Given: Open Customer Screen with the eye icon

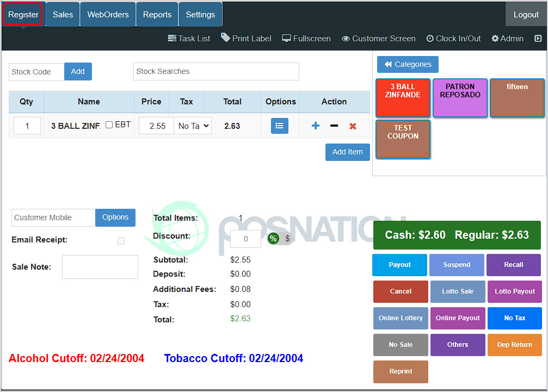Looking at the screenshot, I should click(x=346, y=39).
